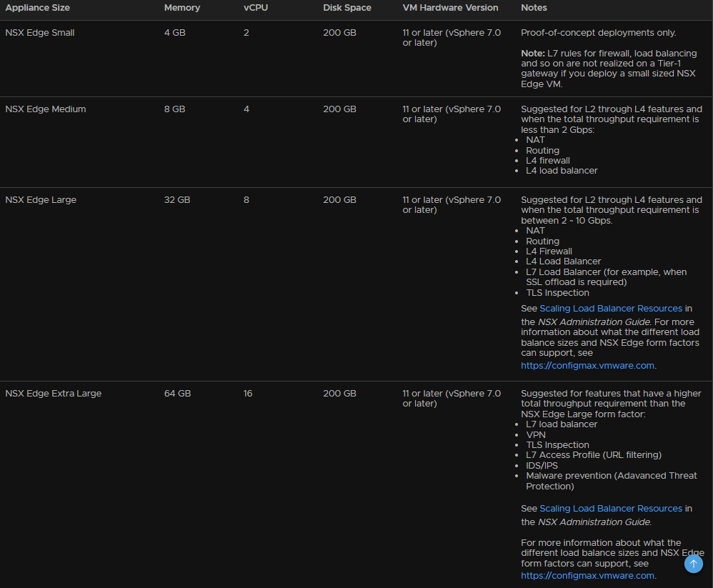The height and width of the screenshot is (588, 713).
Task: Click 'TLS Inspection' bullet in Large row
Action: [557, 293]
